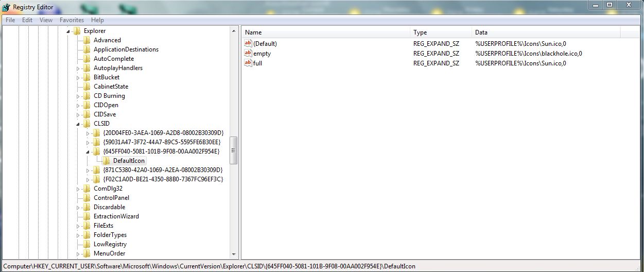Click the AutoplayHandlers folder icon
The image size is (644, 272).
click(x=87, y=68)
